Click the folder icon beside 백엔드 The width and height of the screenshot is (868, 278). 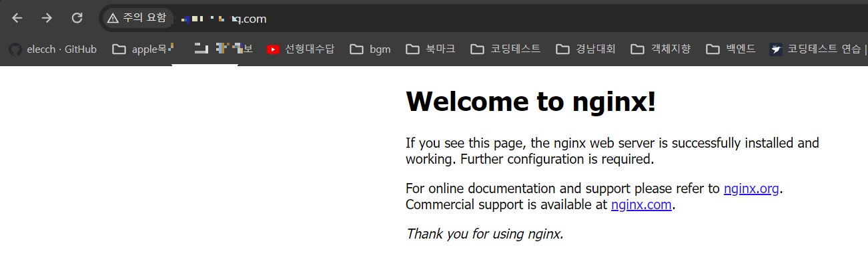[x=713, y=49]
